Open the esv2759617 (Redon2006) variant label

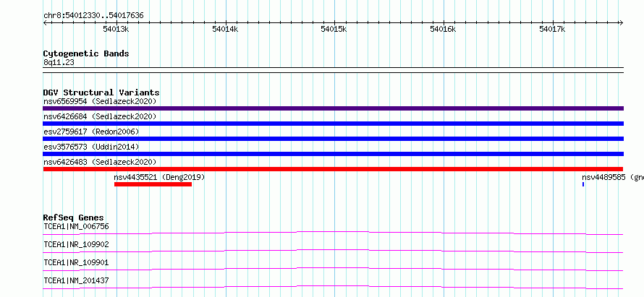click(91, 132)
